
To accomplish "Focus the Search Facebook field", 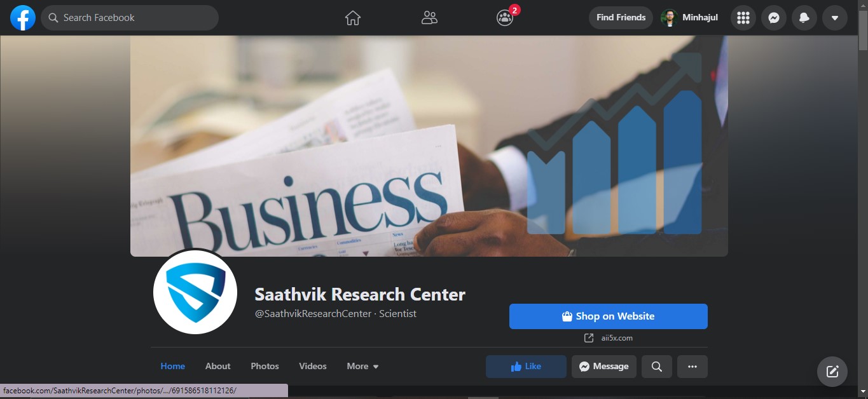I will [130, 18].
